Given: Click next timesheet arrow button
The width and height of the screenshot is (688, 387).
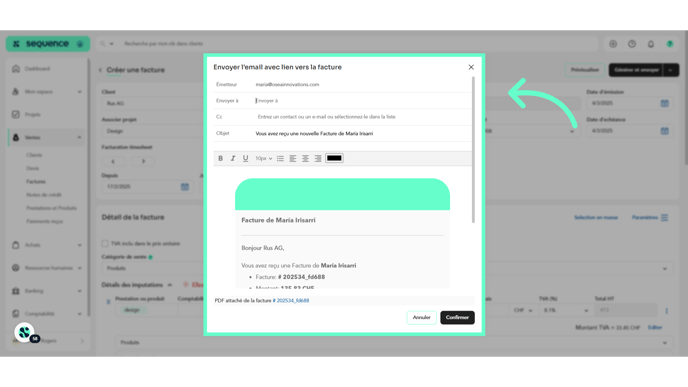Looking at the screenshot, I should click(x=143, y=161).
